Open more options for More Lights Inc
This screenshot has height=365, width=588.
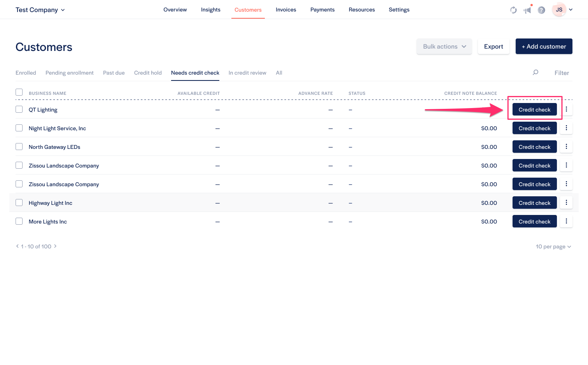[x=566, y=221]
